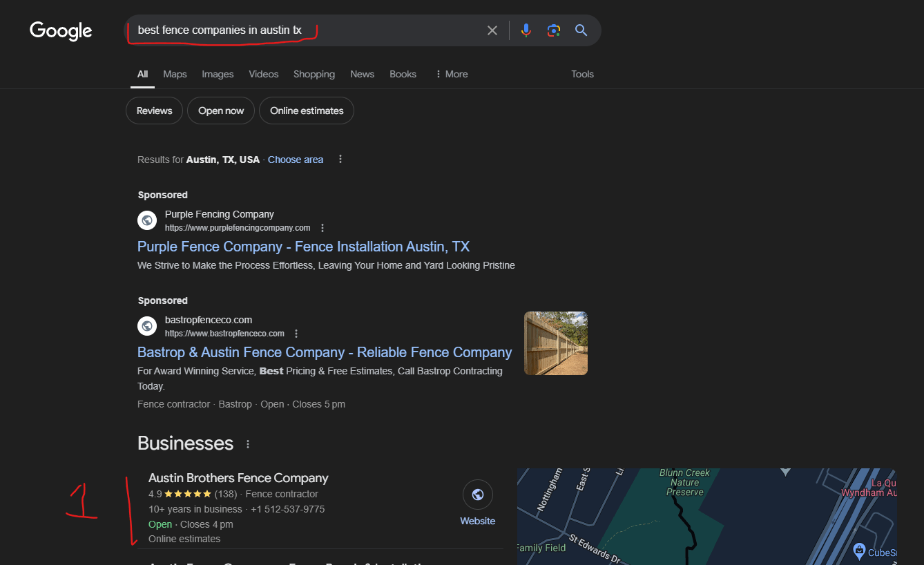Open Purple Fence Company ad headline link

coord(303,247)
